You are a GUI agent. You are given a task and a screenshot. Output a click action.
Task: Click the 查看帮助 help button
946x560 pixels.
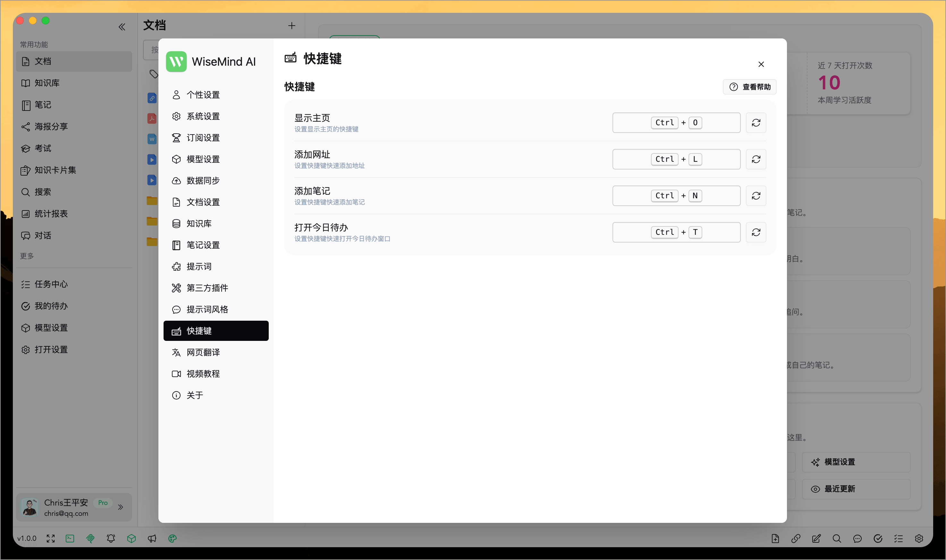point(749,87)
